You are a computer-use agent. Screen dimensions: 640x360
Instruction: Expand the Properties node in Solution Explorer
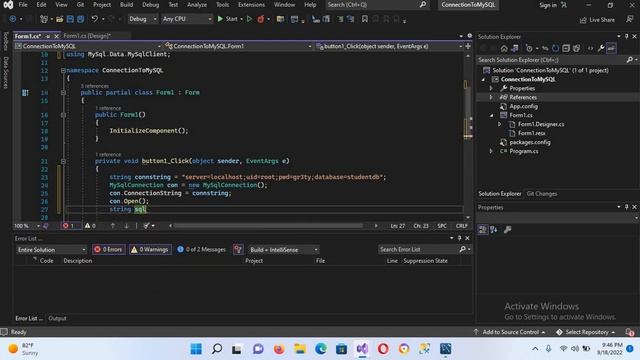point(491,88)
